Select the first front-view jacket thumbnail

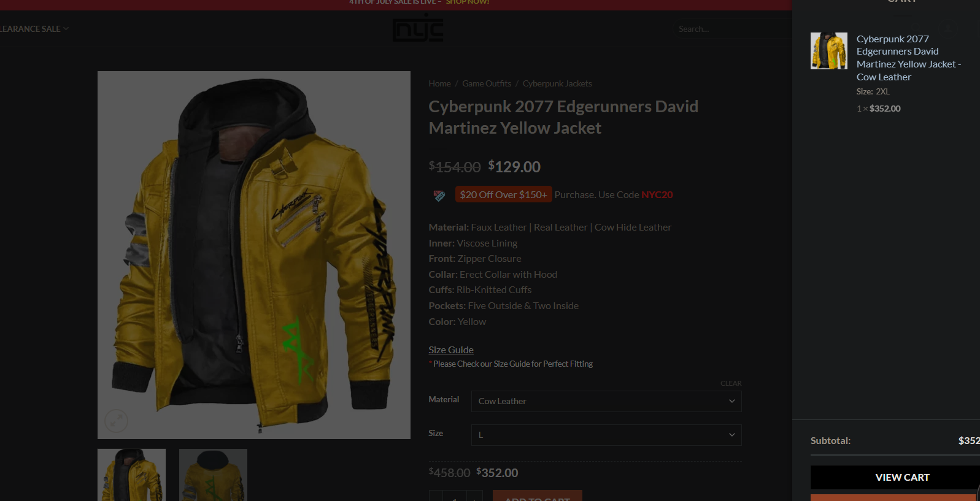132,475
